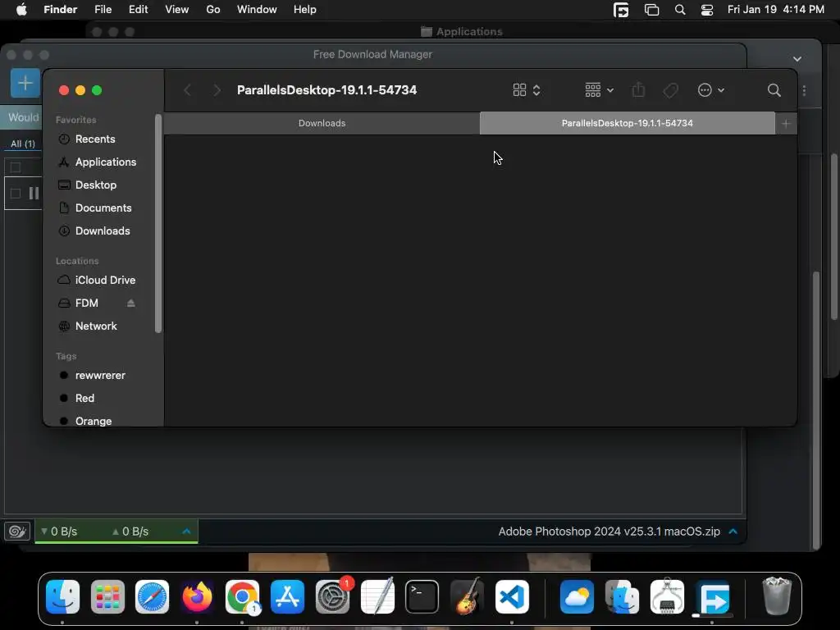Tick the download row checkbox in FDM
The image size is (840, 630).
(16, 194)
